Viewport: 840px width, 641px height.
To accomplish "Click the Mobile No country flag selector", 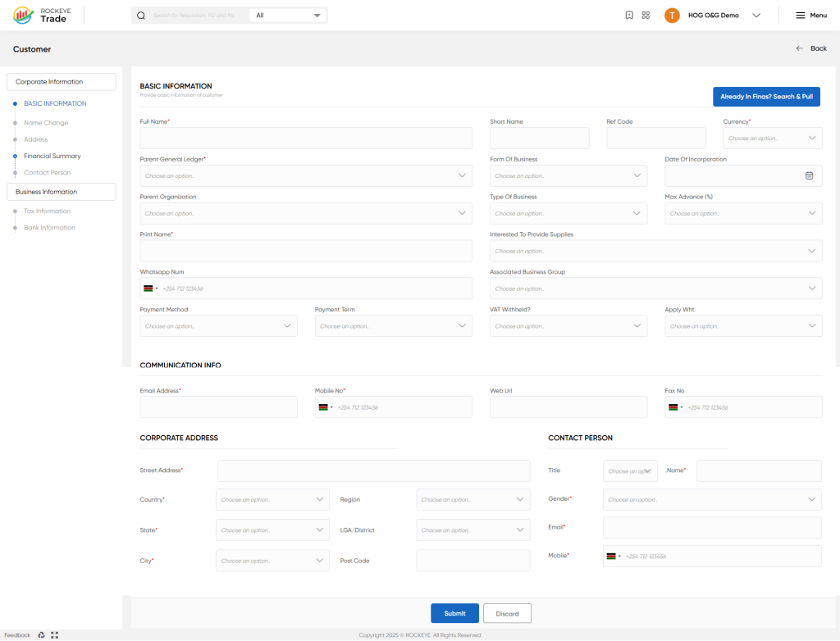I will [326, 407].
